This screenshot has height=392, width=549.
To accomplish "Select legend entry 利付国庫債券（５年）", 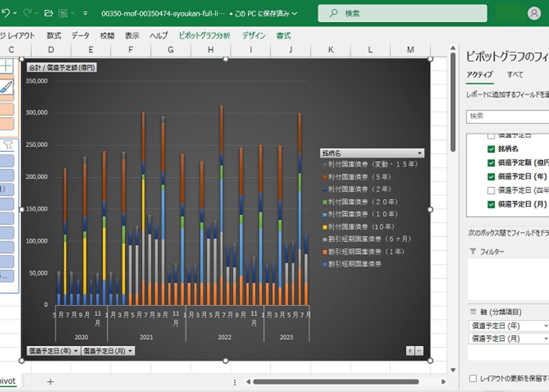I will 356,177.
